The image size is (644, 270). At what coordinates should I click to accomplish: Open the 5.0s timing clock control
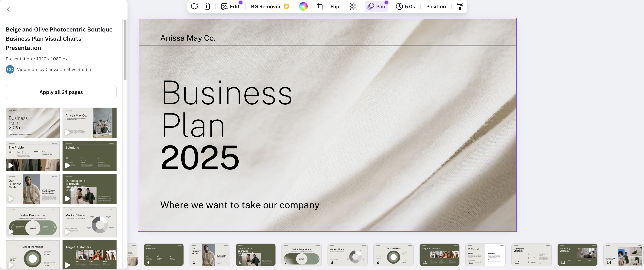(x=405, y=7)
